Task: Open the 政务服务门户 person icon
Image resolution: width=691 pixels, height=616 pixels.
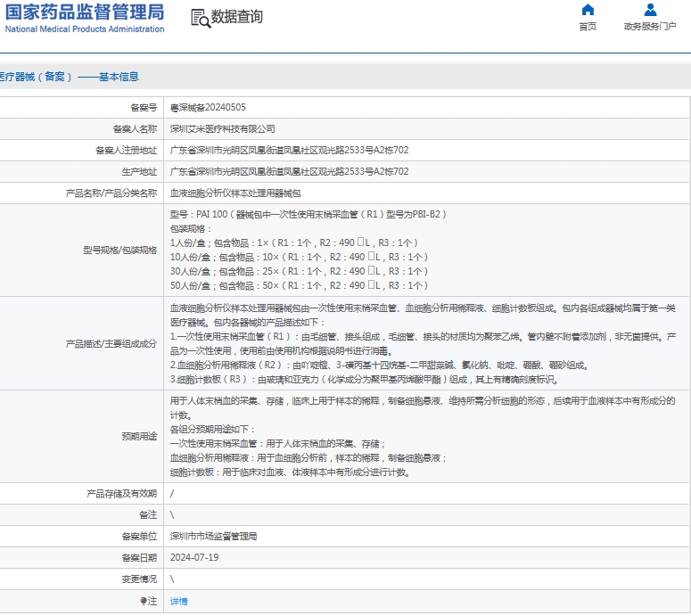Action: click(650, 10)
